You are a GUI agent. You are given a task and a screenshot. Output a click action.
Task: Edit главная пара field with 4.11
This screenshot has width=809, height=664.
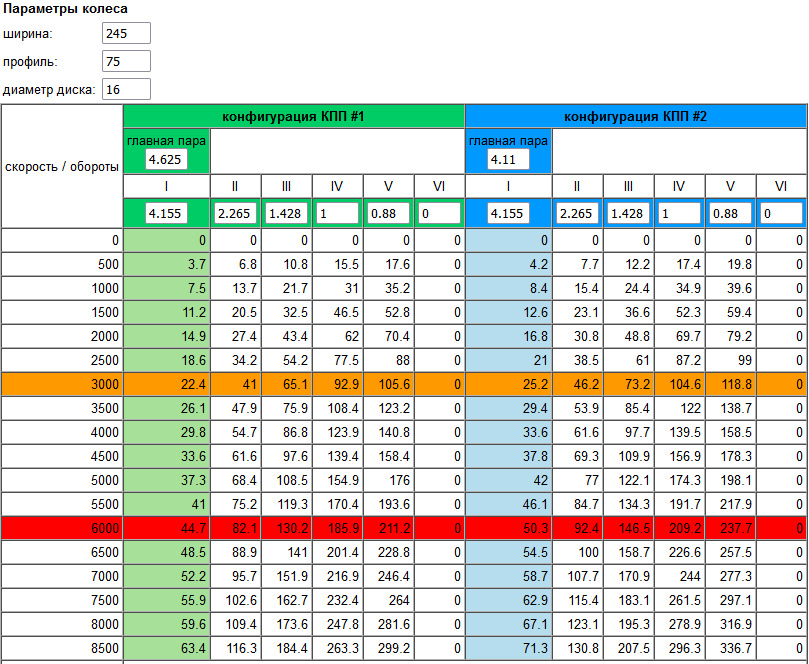pyautogui.click(x=508, y=159)
